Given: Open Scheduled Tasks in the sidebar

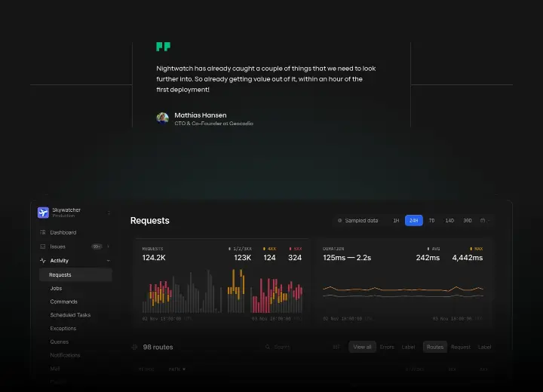Looking at the screenshot, I should pyautogui.click(x=70, y=315).
